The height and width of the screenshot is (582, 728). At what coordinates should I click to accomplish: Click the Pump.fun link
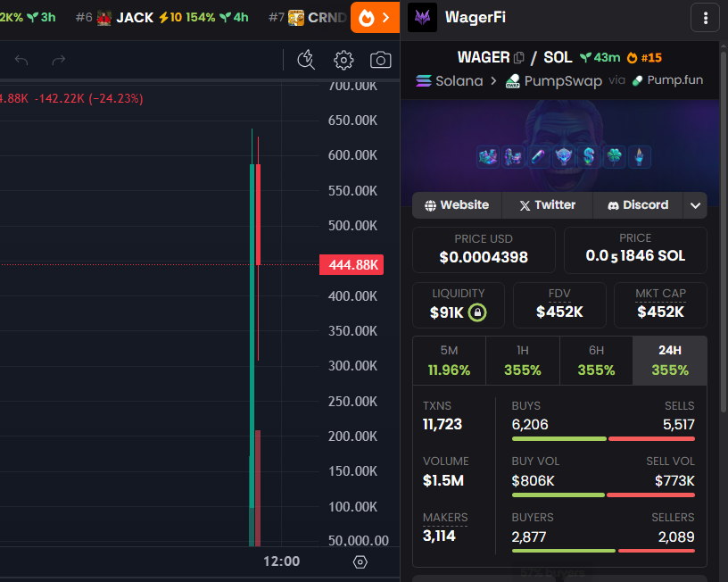coord(667,80)
